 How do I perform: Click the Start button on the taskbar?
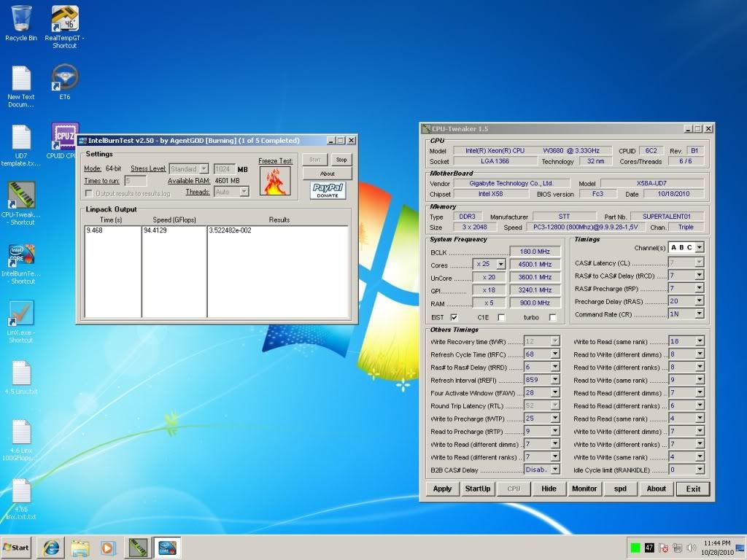point(16,548)
